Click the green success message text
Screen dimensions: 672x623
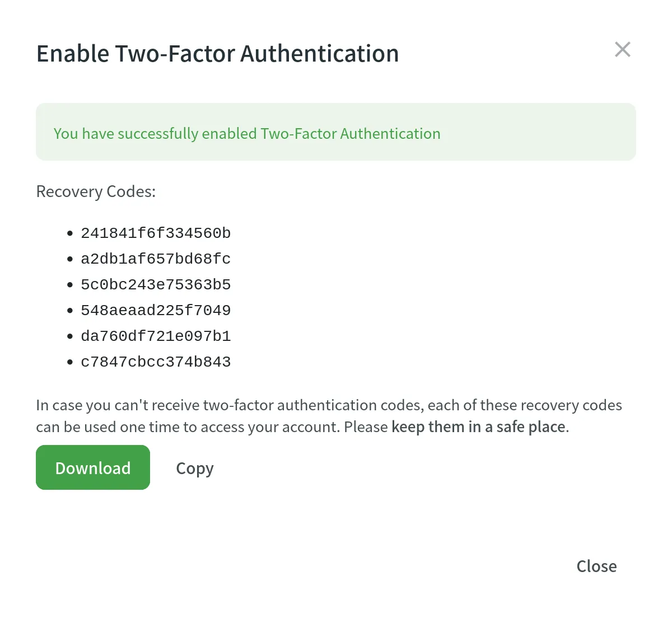(x=246, y=133)
